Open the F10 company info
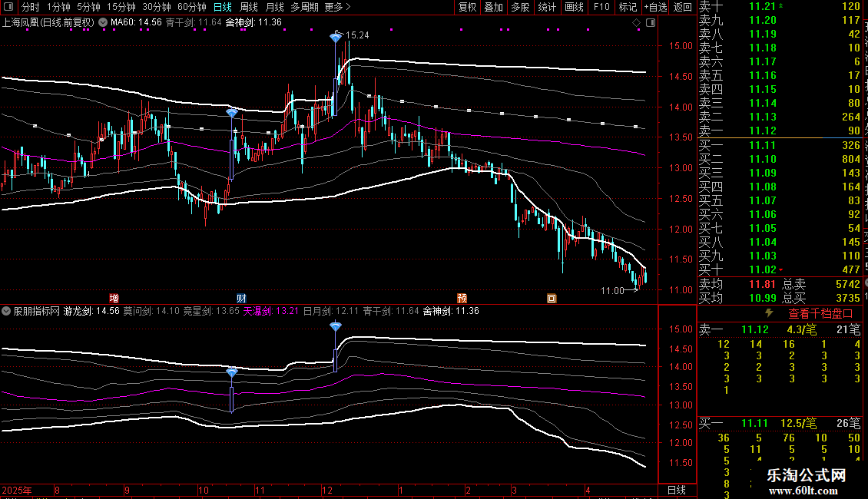This screenshot has width=868, height=499. coord(601,7)
